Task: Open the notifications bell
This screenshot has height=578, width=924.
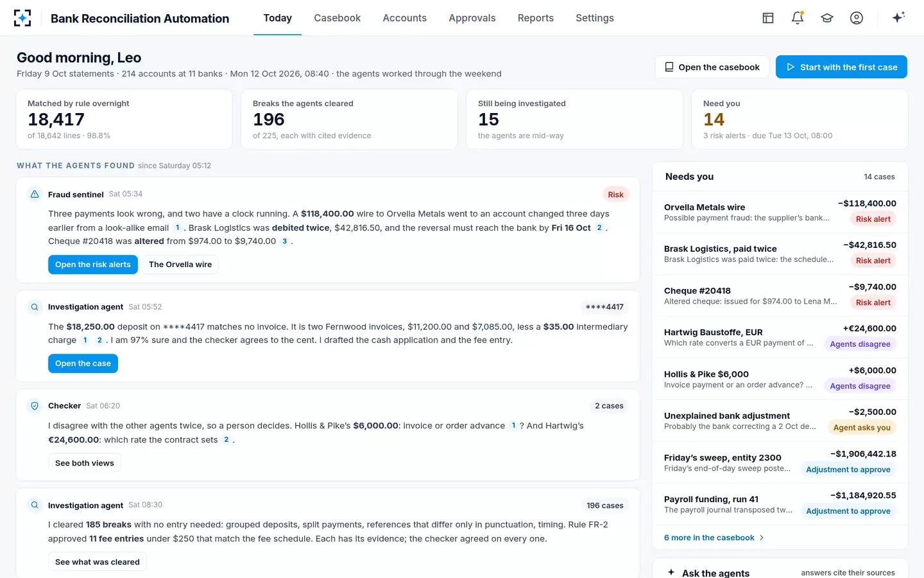Action: pos(798,18)
